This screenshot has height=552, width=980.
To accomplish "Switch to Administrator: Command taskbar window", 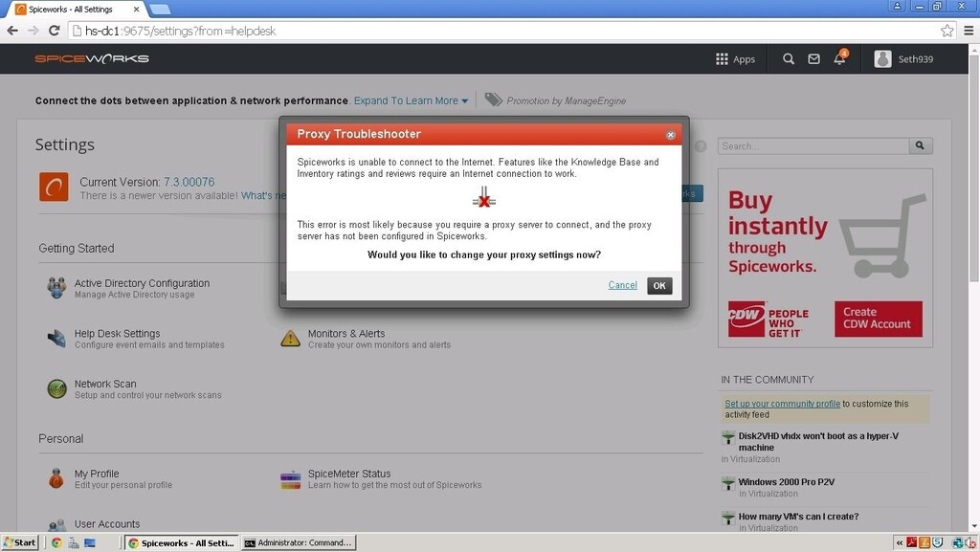I will 299,542.
